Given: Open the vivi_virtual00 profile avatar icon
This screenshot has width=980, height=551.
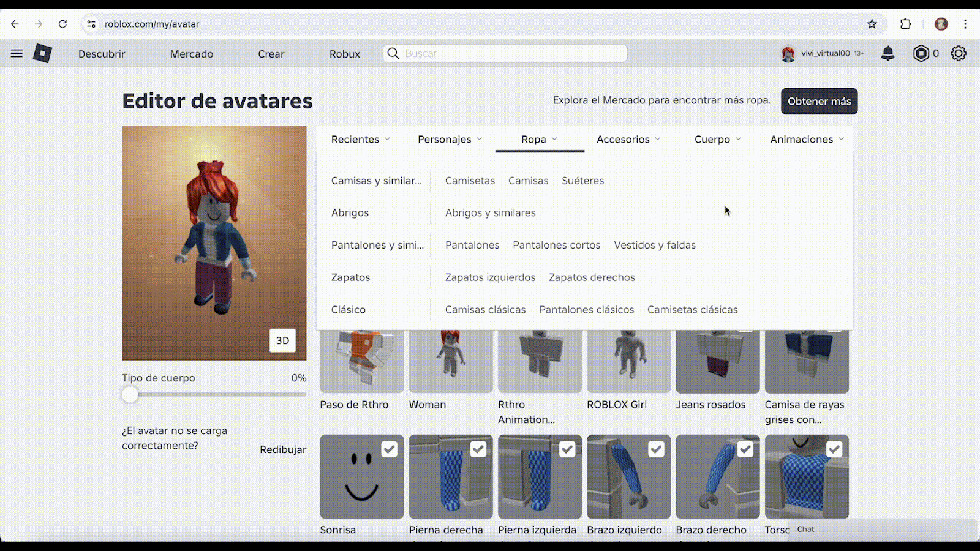Looking at the screenshot, I should pos(788,54).
